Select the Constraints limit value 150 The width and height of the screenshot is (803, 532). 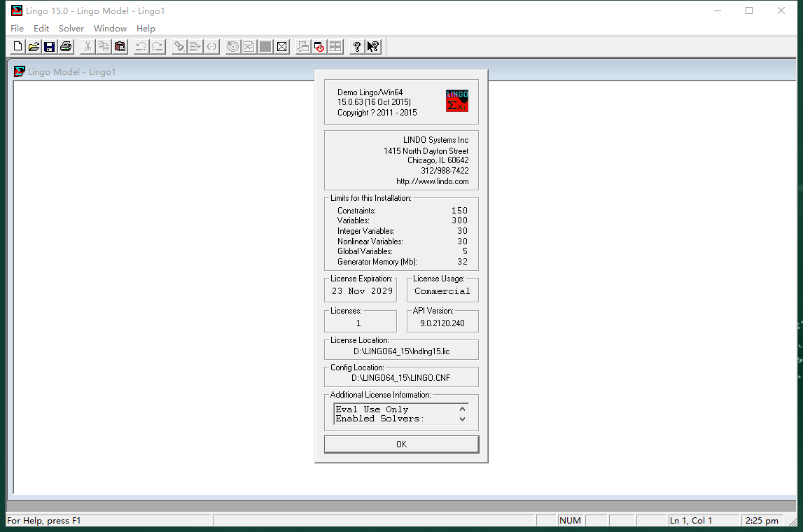(459, 211)
